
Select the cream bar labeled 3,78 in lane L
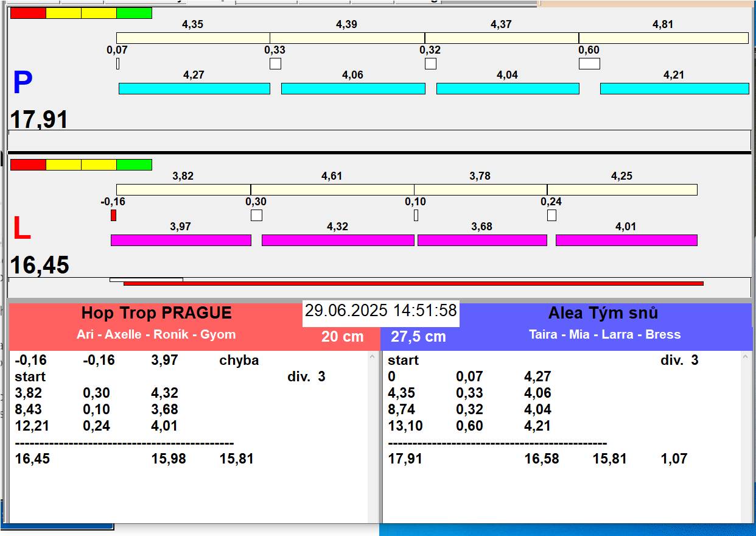(x=480, y=189)
